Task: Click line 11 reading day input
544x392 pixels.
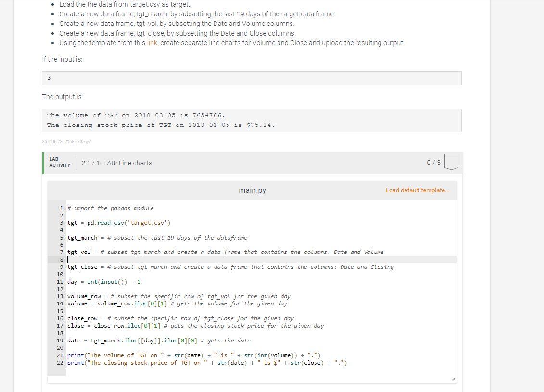Action: coord(103,282)
